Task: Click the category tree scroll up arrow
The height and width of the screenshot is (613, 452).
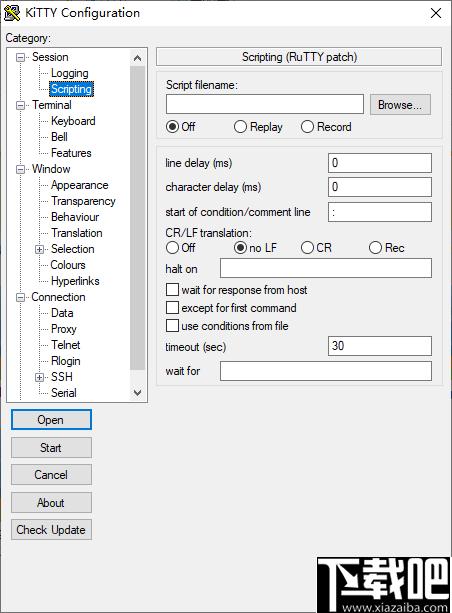Action: coord(137,58)
